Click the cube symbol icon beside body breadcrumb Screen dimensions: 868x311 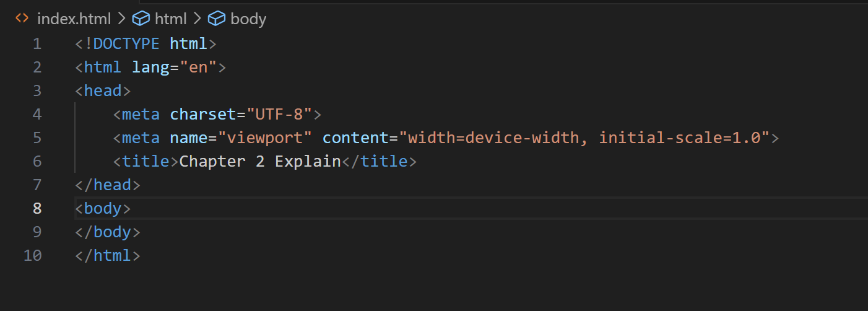[216, 19]
